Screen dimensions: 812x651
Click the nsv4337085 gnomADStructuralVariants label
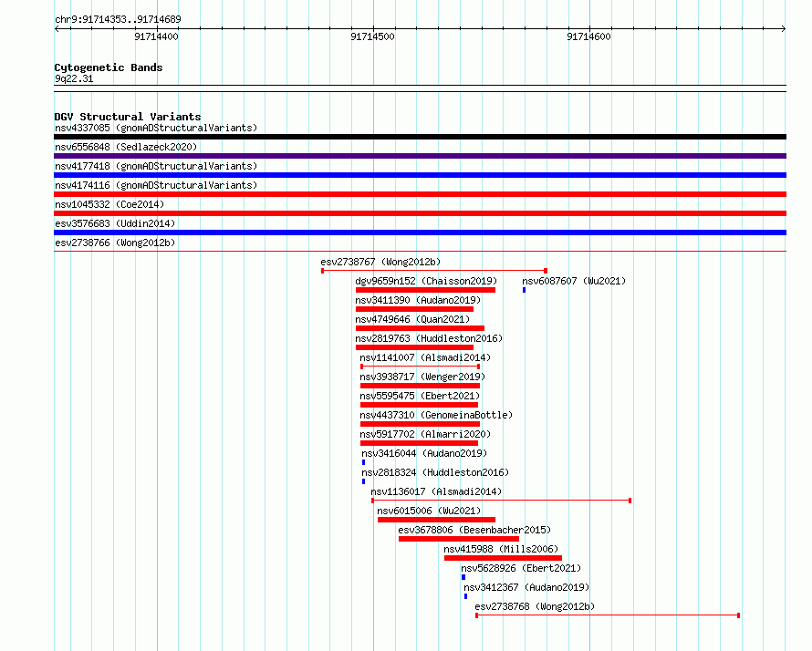point(156,128)
